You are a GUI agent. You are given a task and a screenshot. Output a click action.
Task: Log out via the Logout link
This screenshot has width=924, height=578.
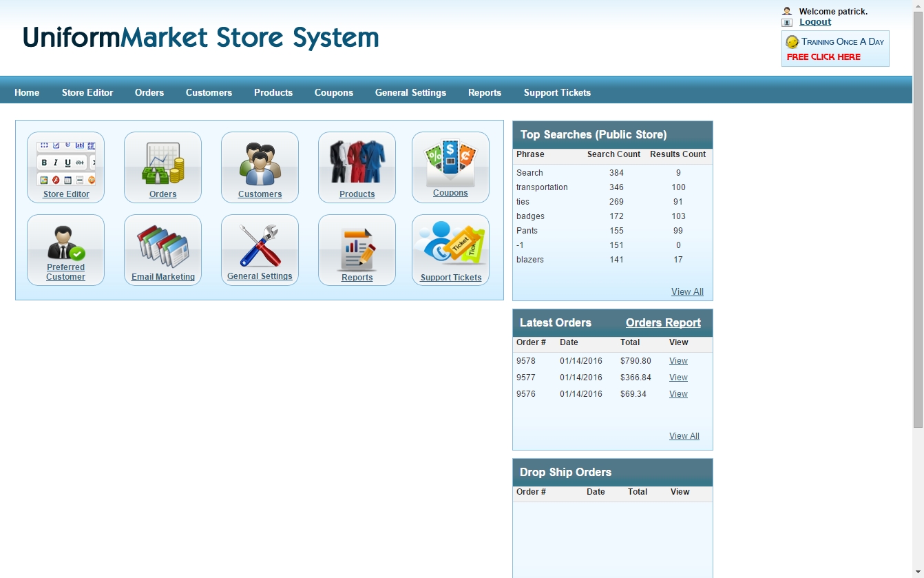click(x=815, y=22)
